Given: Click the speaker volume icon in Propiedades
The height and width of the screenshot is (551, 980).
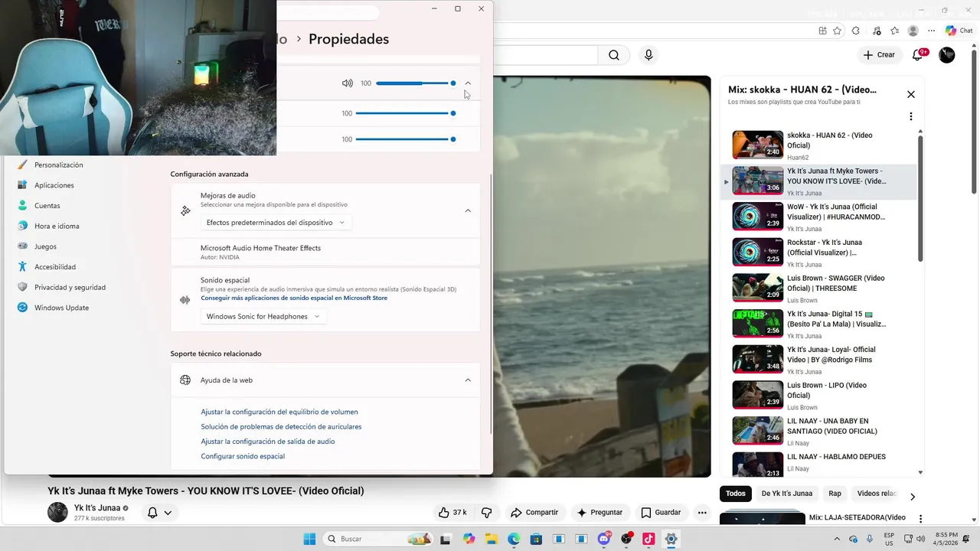Looking at the screenshot, I should [x=348, y=83].
